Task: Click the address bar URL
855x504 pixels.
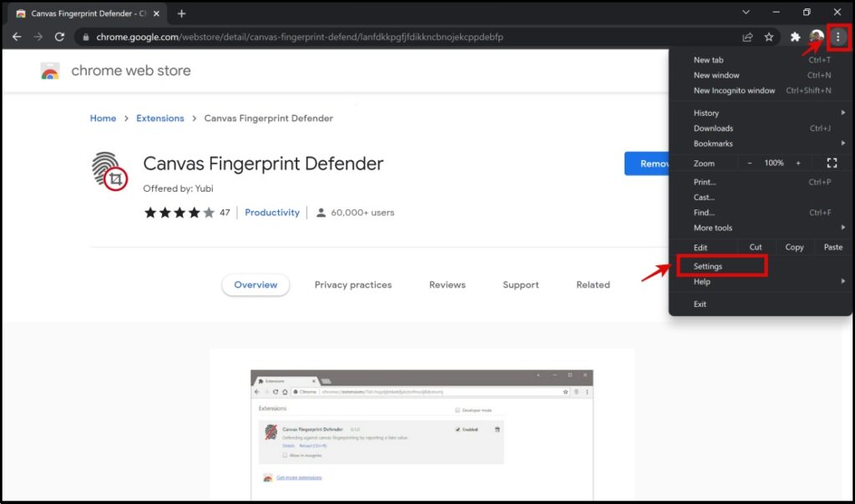Action: [x=300, y=37]
